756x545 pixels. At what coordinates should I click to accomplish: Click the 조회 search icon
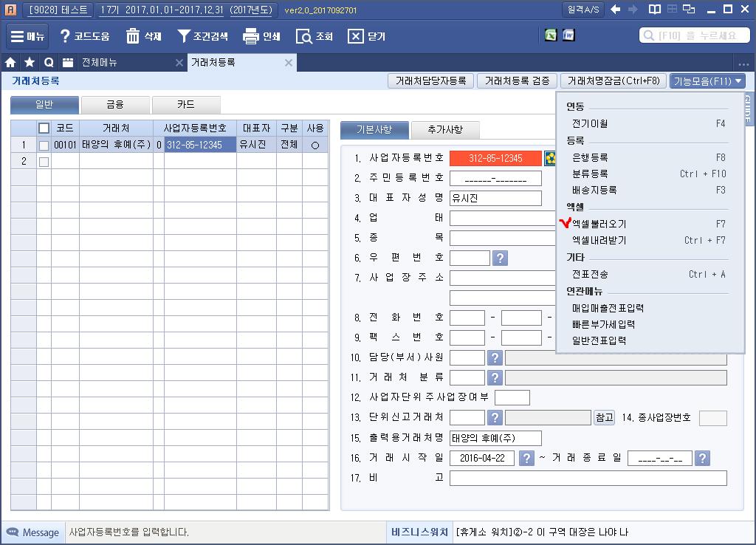[x=303, y=36]
